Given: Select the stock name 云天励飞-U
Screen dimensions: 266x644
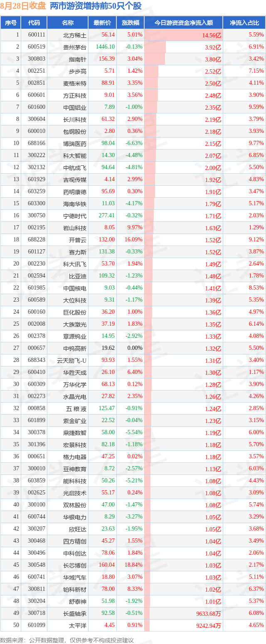Looking at the screenshot, I should pos(72,361).
